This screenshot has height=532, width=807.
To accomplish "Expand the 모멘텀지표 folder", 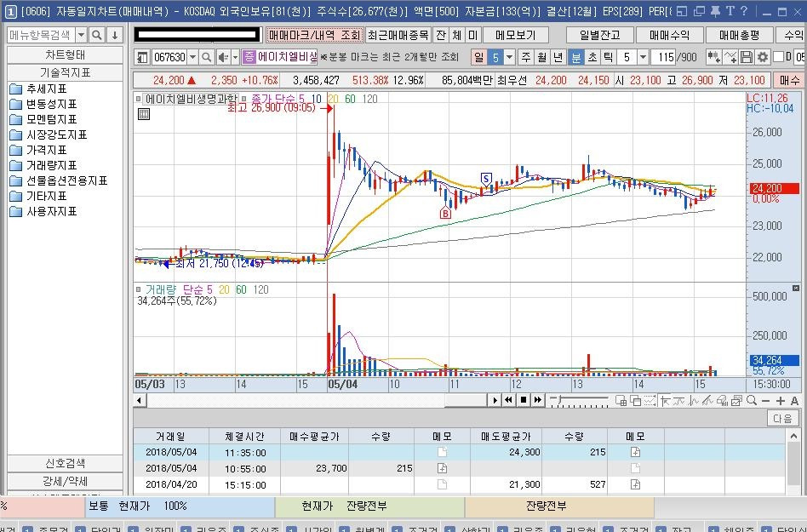I will click(43, 120).
